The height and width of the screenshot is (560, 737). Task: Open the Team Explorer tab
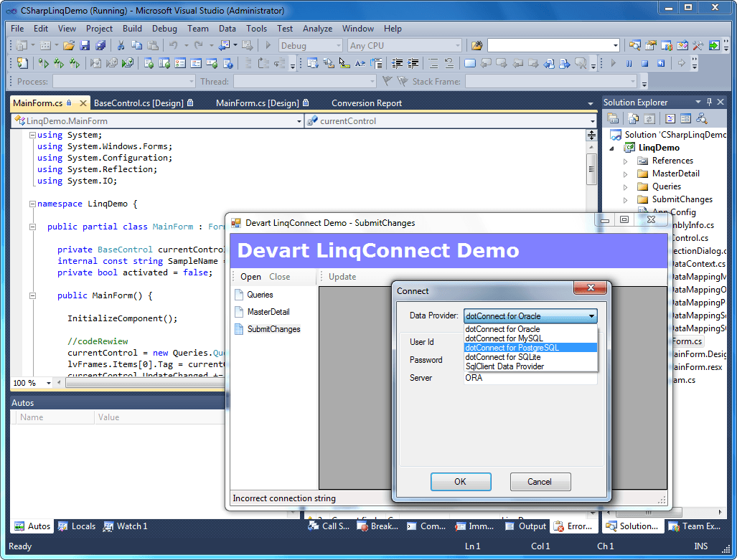tap(695, 526)
